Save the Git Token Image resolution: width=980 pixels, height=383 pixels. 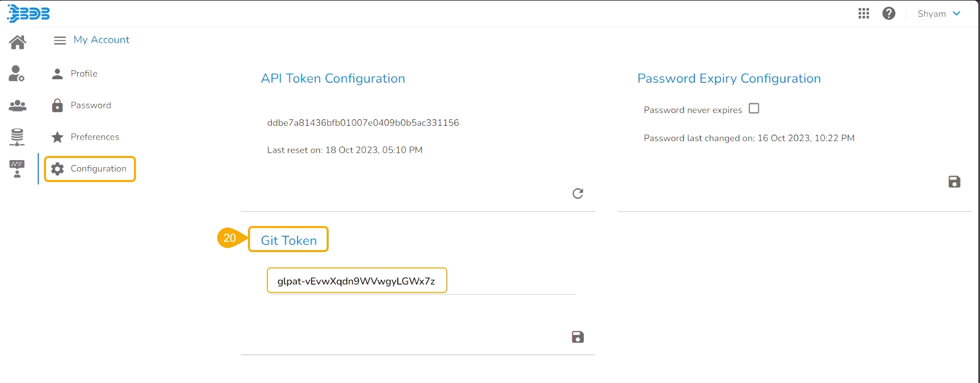pos(578,337)
